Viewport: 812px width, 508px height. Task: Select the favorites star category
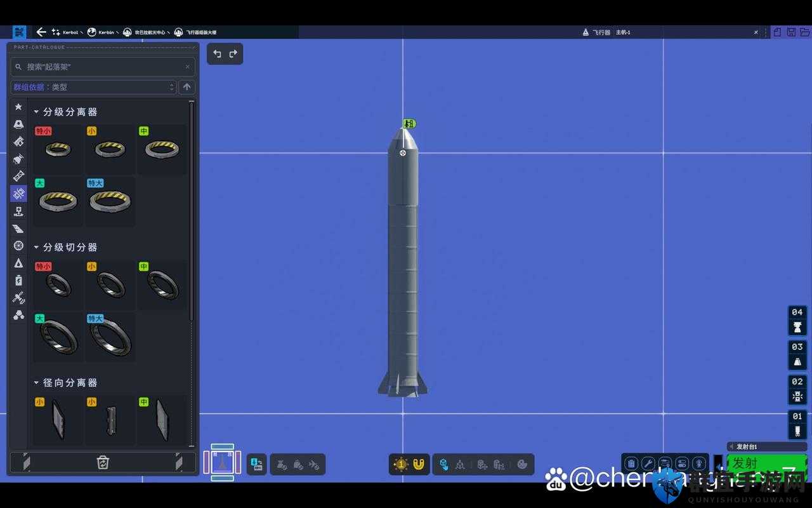18,107
